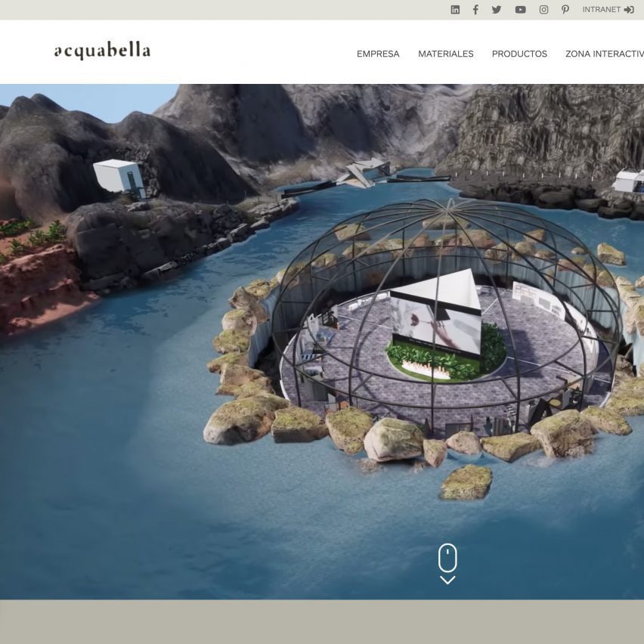The image size is (644, 644).
Task: Open the Instagram social icon
Action: tap(543, 10)
